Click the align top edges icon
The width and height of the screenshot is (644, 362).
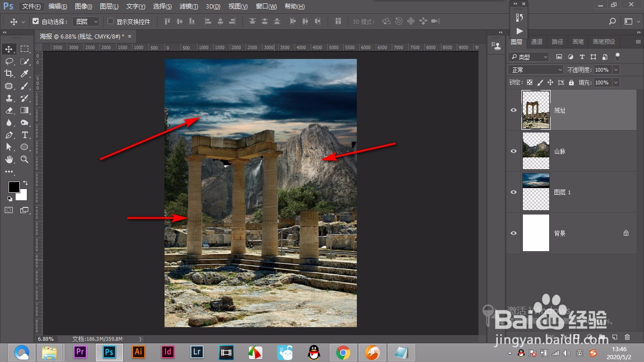pos(167,21)
